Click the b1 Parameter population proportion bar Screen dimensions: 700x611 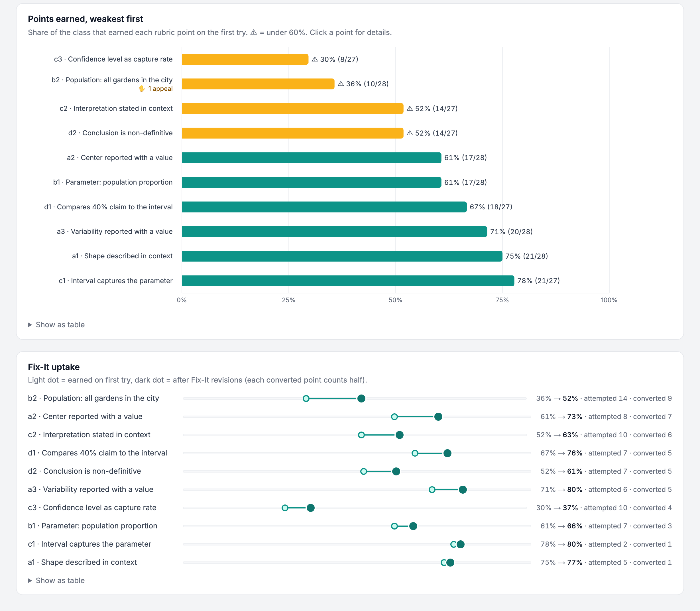[312, 182]
